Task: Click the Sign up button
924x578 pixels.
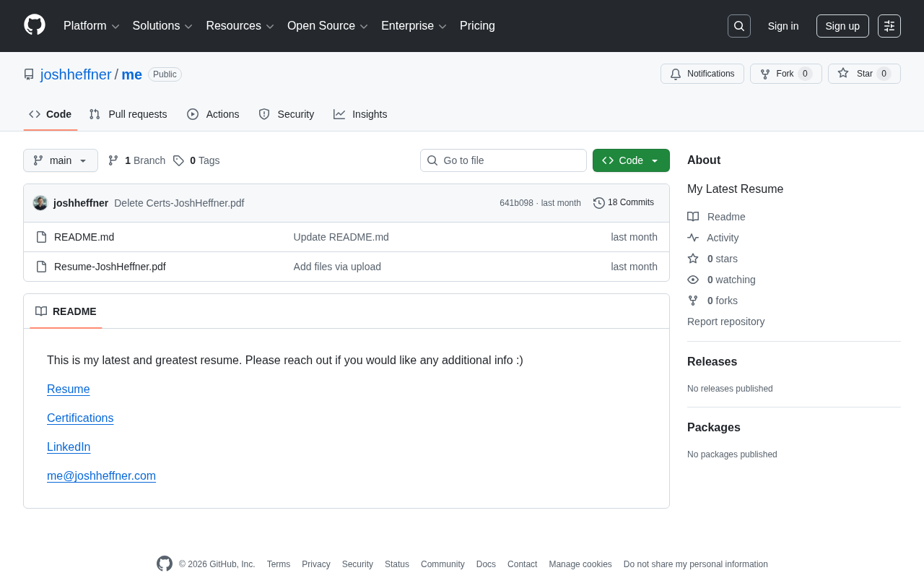Action: tap(842, 26)
